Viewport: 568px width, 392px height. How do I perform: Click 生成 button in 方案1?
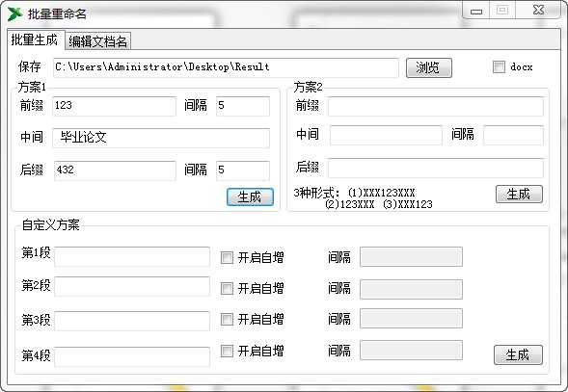click(x=250, y=196)
